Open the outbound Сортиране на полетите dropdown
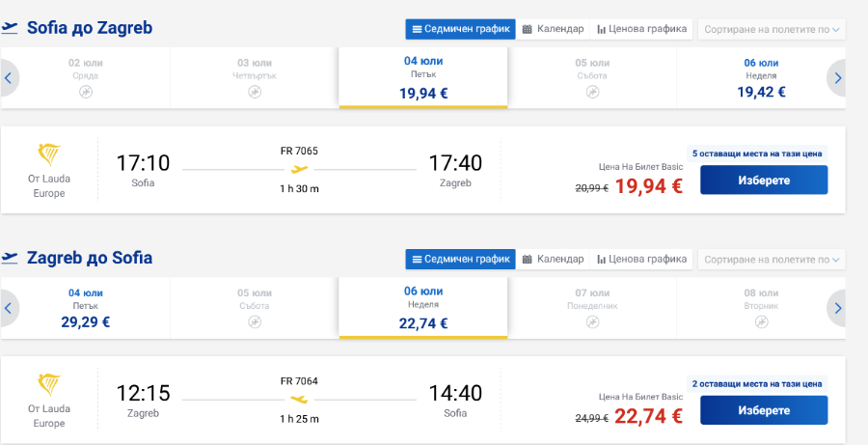This screenshot has width=868, height=445. pyautogui.click(x=772, y=29)
